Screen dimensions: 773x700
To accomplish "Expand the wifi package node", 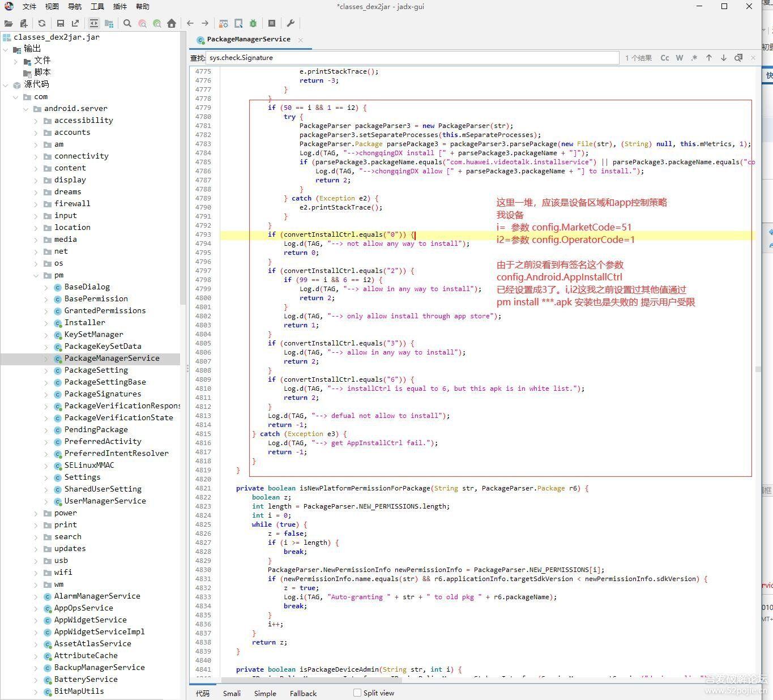I will [x=36, y=573].
